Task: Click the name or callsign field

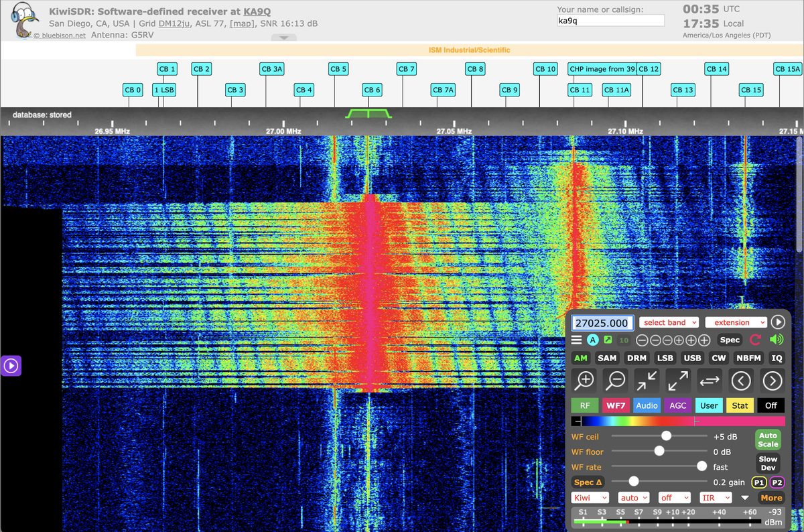Action: (x=610, y=21)
